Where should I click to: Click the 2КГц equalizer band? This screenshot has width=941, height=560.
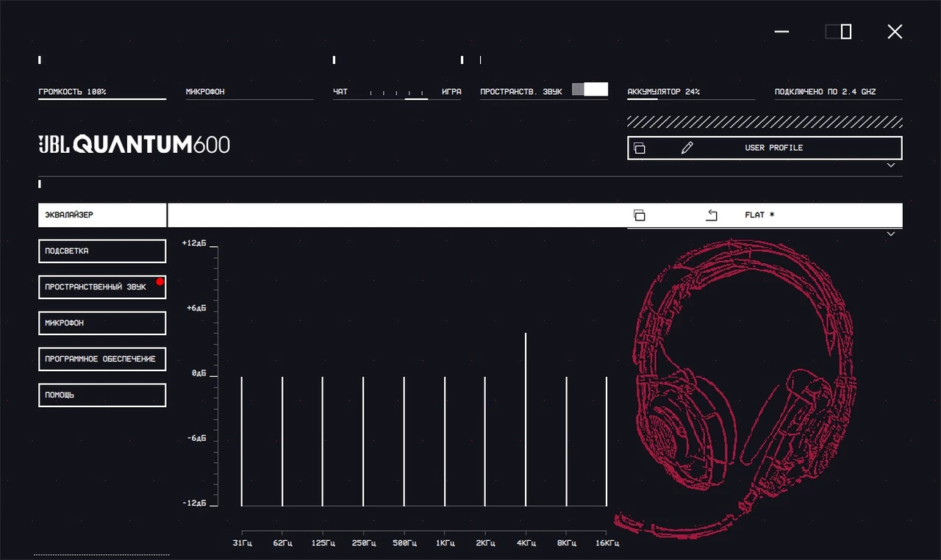point(484,441)
